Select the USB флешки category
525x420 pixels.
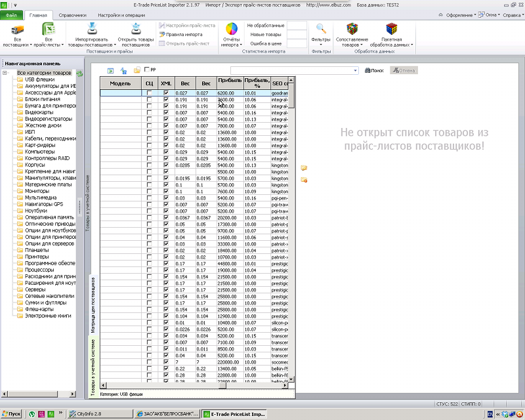[39, 79]
